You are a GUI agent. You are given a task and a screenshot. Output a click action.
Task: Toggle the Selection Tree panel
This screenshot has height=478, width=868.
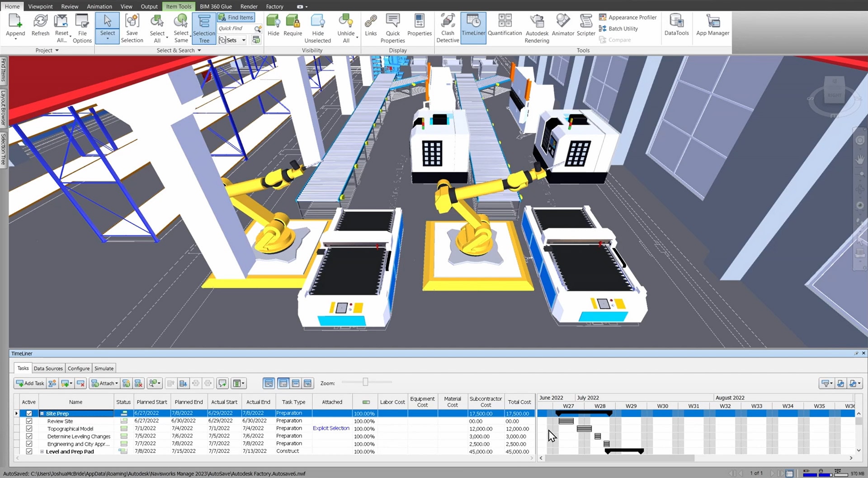204,28
